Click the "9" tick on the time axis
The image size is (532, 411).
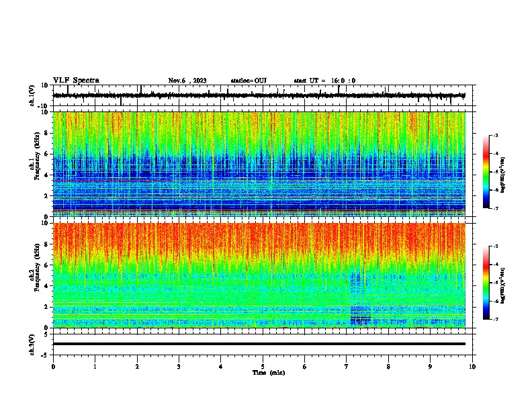[x=430, y=367]
